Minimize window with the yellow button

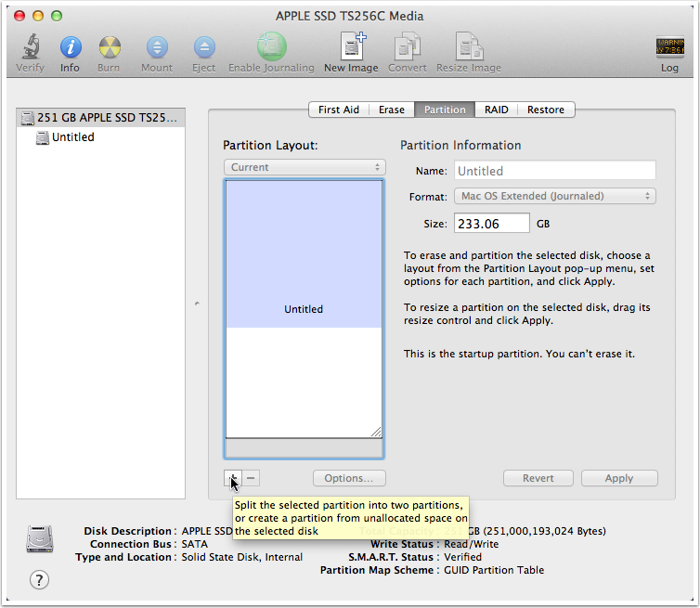coord(38,16)
